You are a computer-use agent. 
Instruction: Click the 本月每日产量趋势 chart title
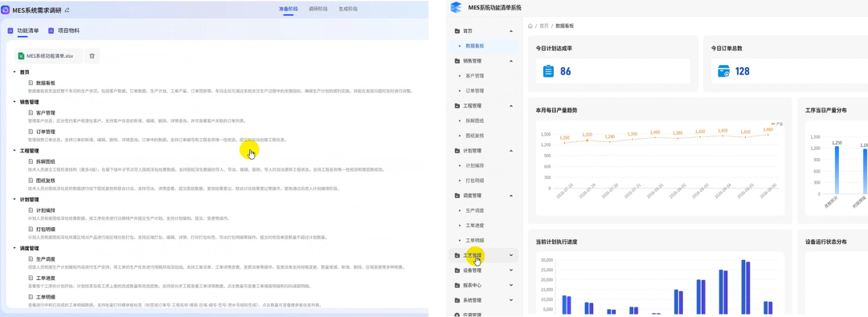click(557, 111)
